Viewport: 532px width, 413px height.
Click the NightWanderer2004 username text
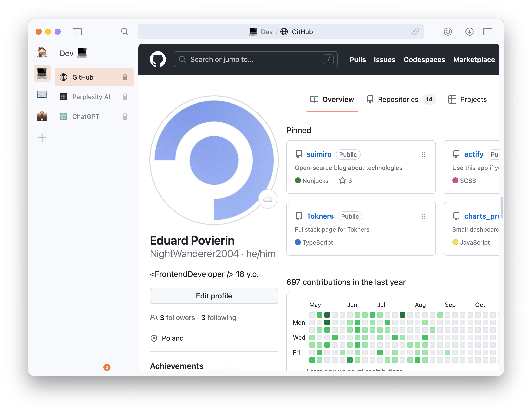(194, 254)
